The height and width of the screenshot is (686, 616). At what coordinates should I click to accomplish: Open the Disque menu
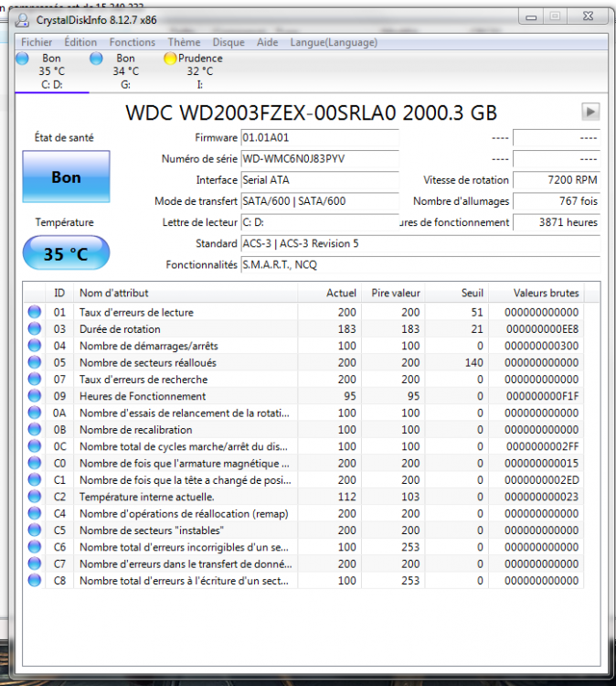point(228,42)
